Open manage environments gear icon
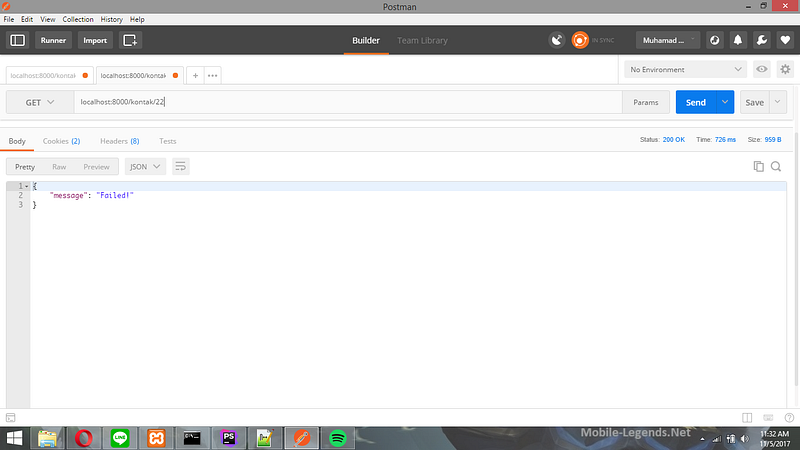This screenshot has width=800, height=450. [x=785, y=69]
